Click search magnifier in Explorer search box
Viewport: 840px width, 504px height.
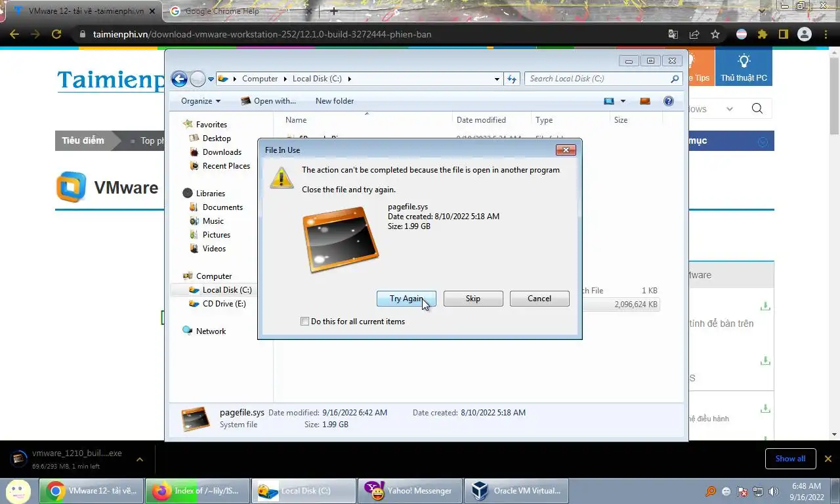675,79
